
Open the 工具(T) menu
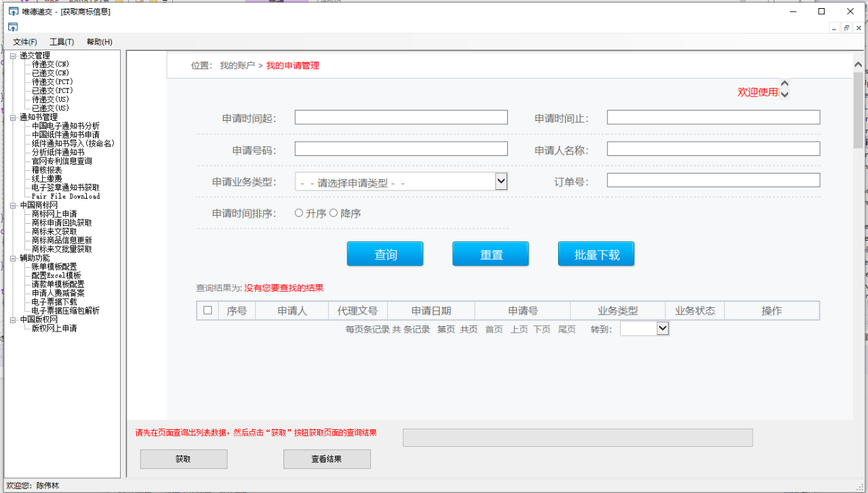coord(62,42)
